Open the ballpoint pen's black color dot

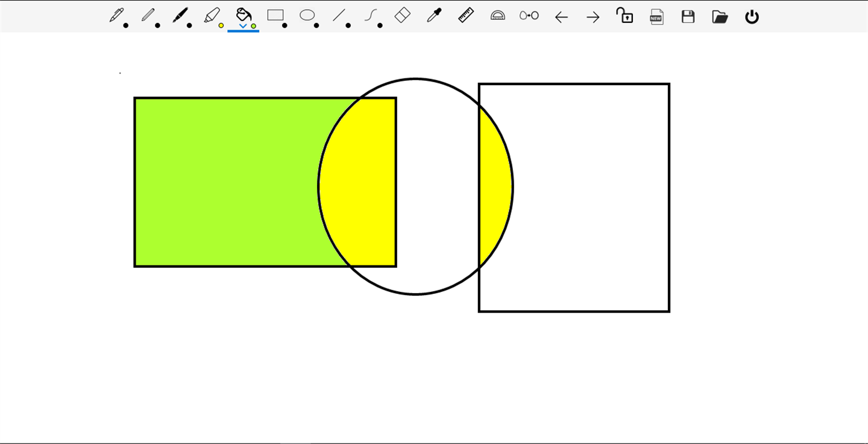click(125, 25)
